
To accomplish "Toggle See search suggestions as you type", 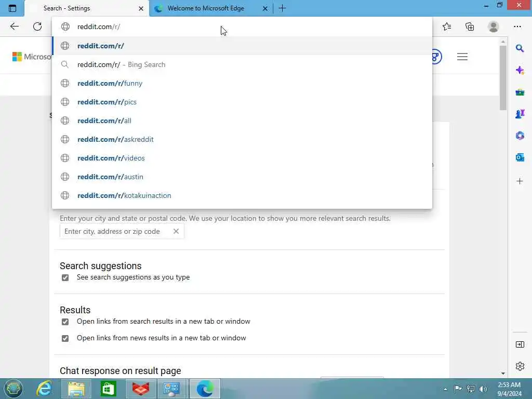I will [x=65, y=277].
